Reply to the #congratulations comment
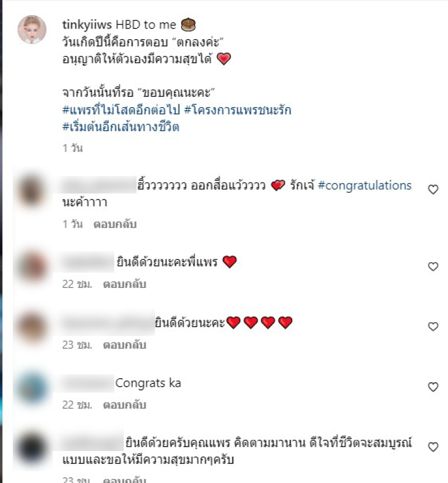The width and height of the screenshot is (448, 483). tap(115, 224)
